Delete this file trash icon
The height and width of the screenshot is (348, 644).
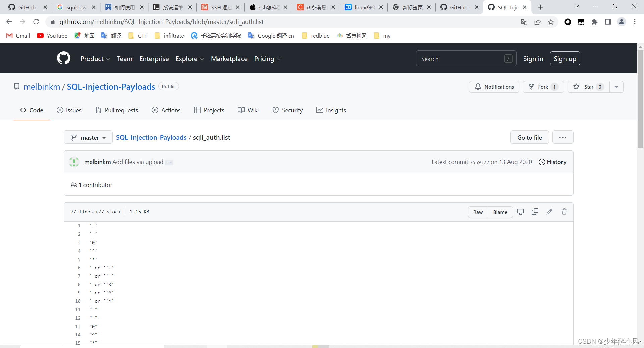point(564,212)
